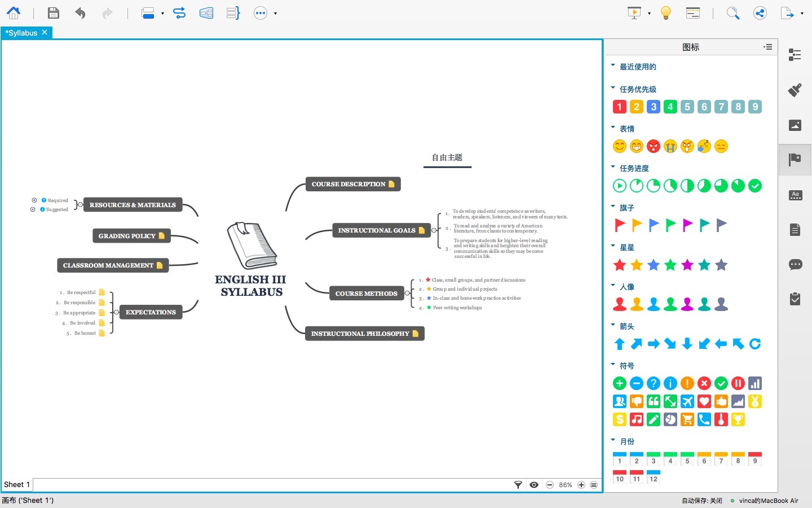
Task: Open the Aa fonts panel
Action: coord(795,195)
